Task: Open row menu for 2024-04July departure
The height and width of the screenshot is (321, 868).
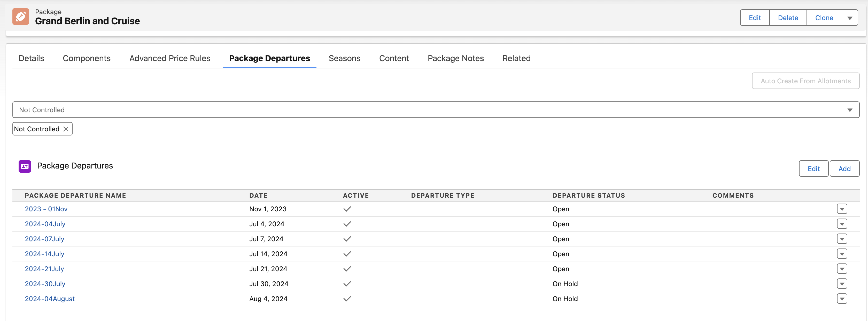Action: 842,224
